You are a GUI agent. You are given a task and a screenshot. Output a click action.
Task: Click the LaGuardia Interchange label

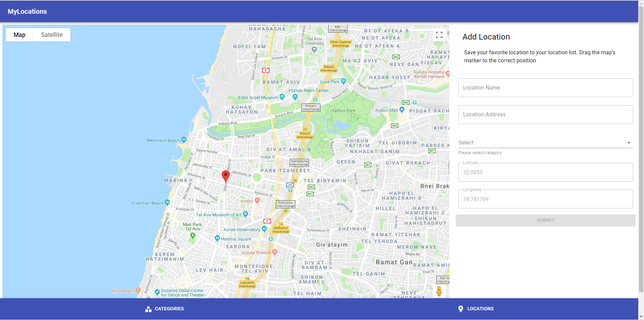tap(247, 284)
